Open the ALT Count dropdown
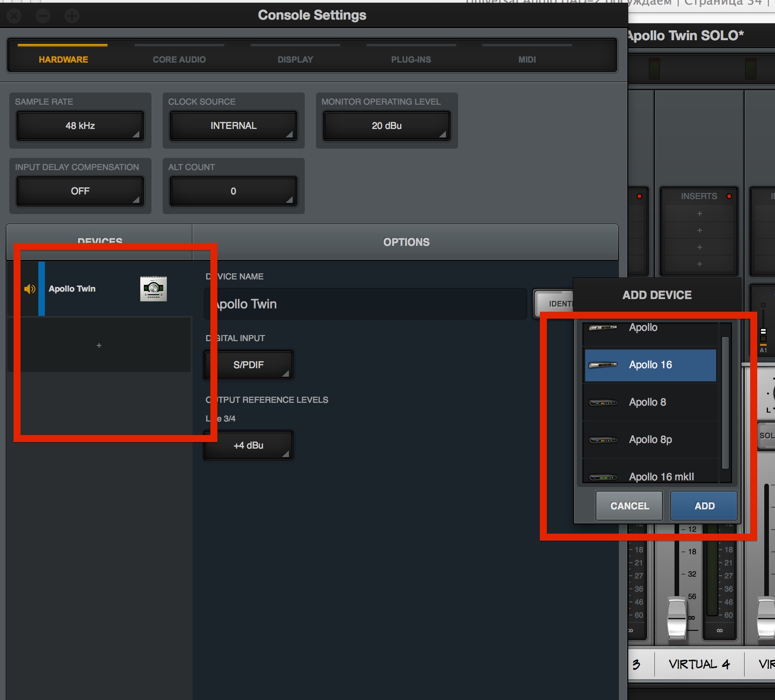The image size is (775, 700). [234, 191]
